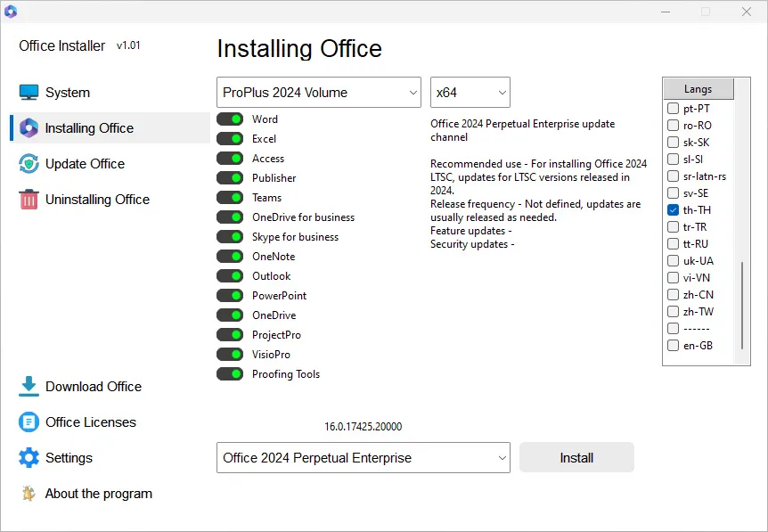Screen dimensions: 768x532
Task: Click the Settings gear icon
Action: (x=29, y=457)
